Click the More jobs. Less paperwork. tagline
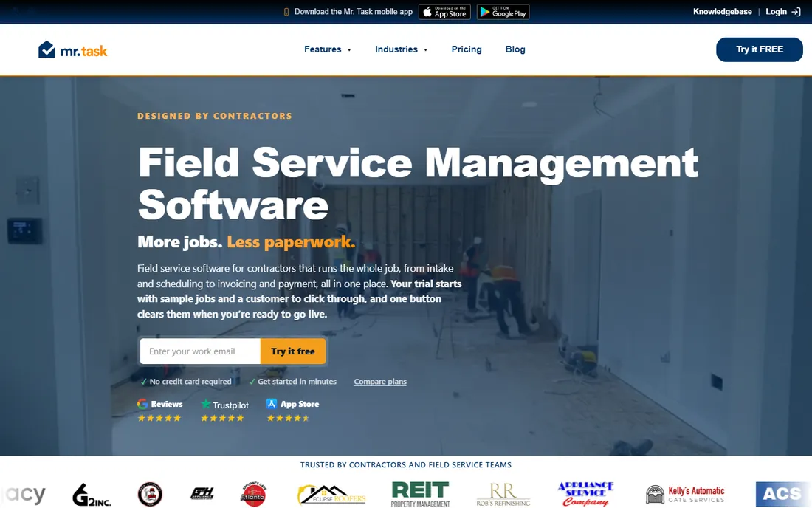This screenshot has height=508, width=812. tap(247, 242)
